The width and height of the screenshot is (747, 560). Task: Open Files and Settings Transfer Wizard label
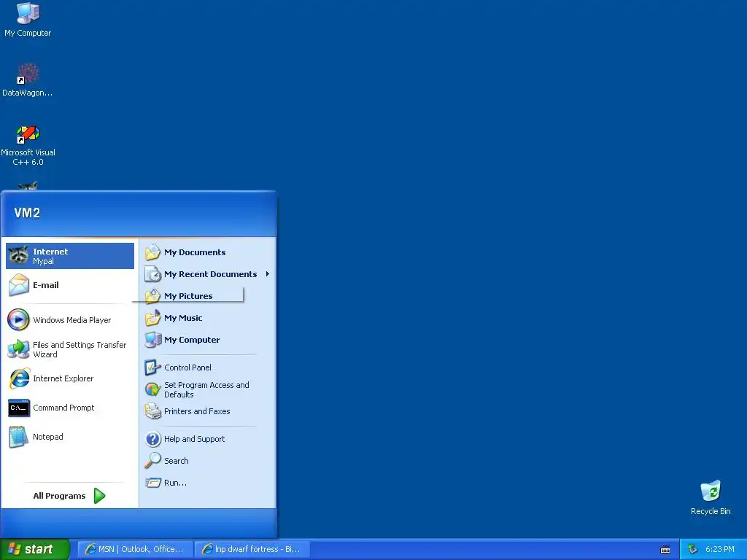(80, 349)
